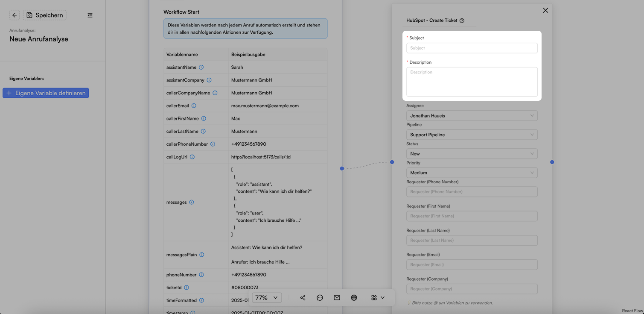Image resolution: width=644 pixels, height=314 pixels.
Task: Click the chat bubble icon in bottom toolbar
Action: coord(320,298)
